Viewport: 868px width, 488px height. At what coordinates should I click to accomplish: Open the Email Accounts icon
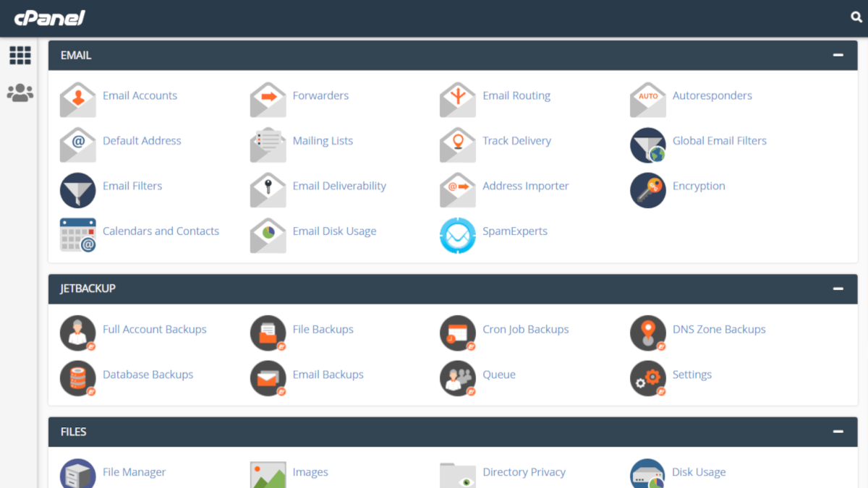point(77,100)
